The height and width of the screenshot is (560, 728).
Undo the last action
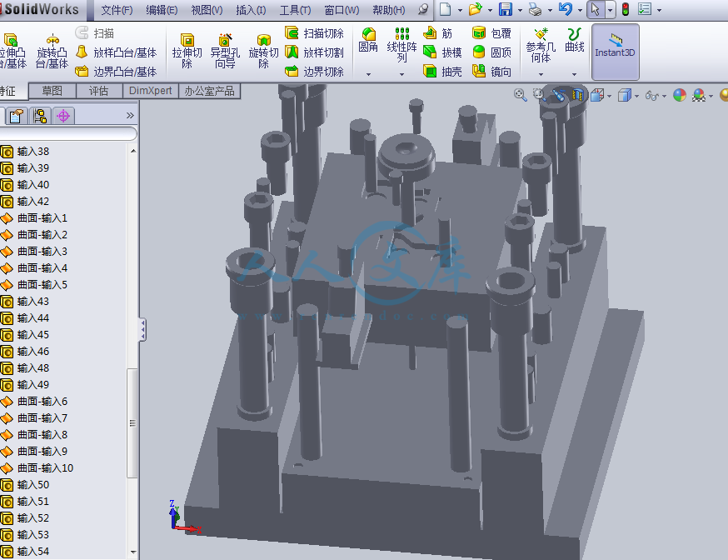[566, 9]
